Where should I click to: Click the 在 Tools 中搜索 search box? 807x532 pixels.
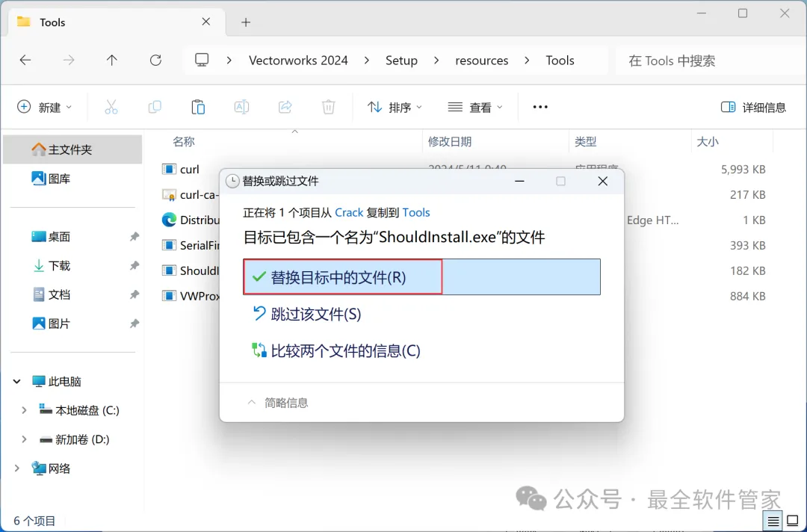pos(711,61)
